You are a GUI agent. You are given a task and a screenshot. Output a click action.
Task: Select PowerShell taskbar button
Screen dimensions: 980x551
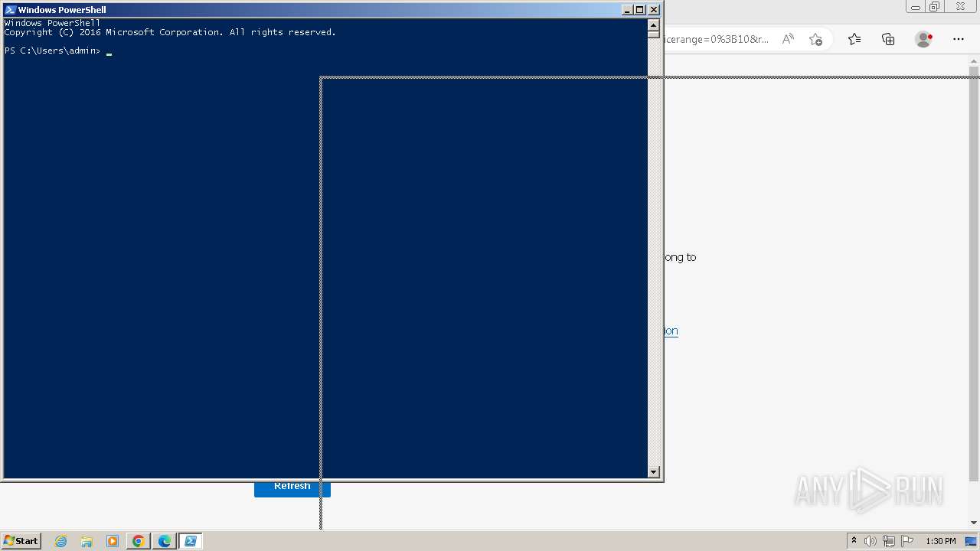pyautogui.click(x=191, y=541)
